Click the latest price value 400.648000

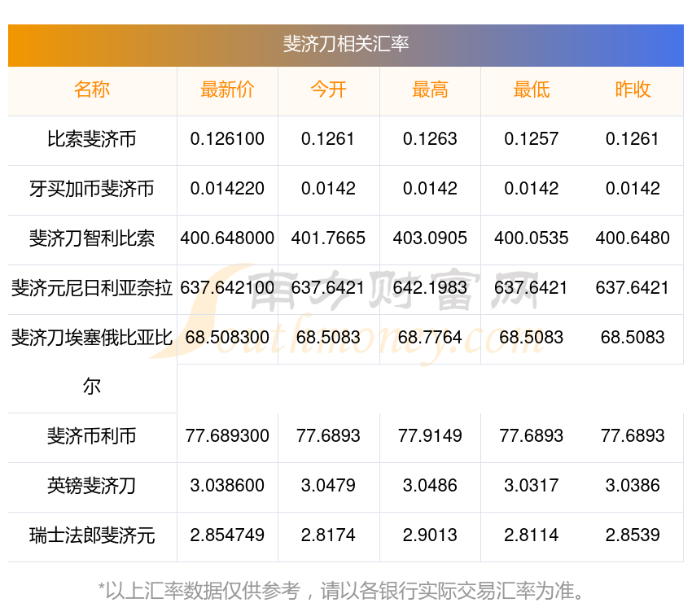tap(227, 238)
